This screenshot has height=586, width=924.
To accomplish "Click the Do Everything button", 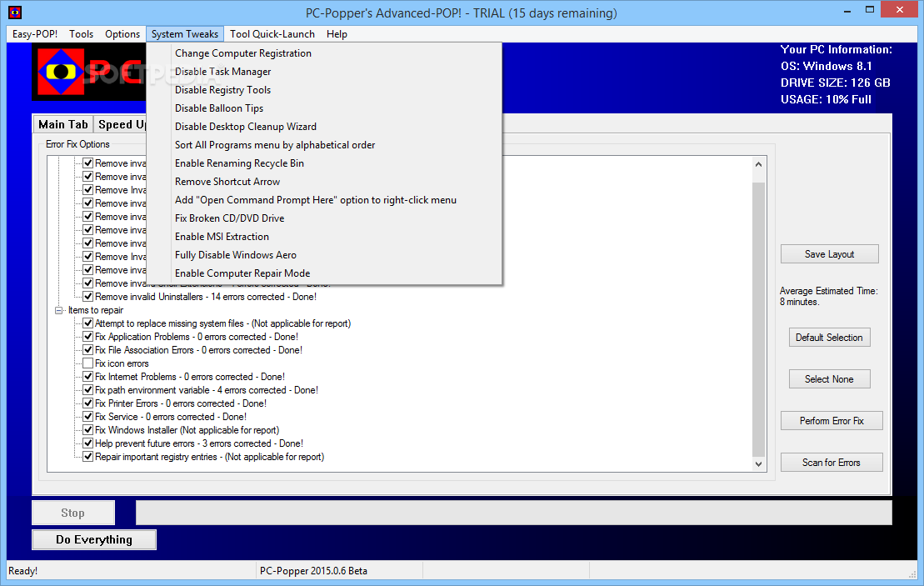I will [94, 539].
